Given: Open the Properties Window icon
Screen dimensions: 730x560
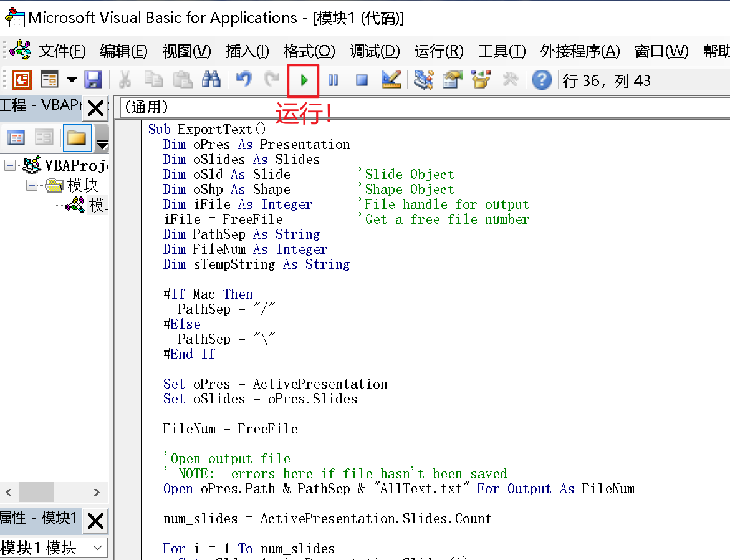Looking at the screenshot, I should 452,80.
